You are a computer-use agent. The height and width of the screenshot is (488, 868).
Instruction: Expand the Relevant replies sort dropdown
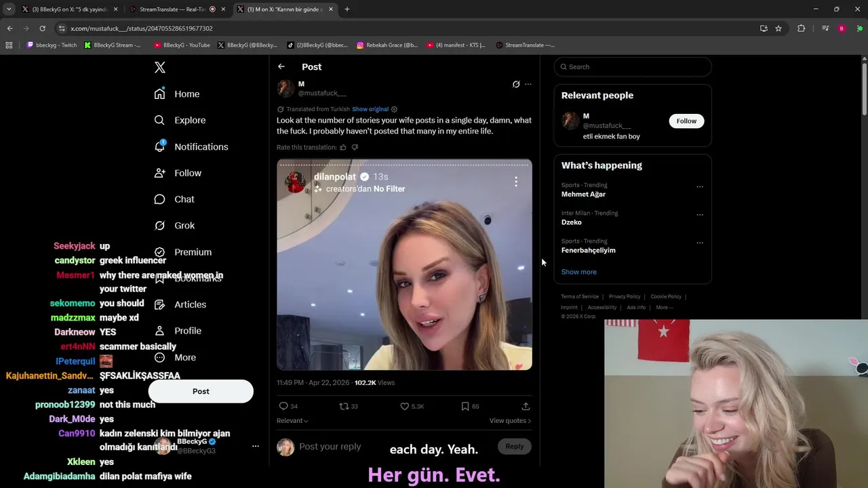[x=292, y=421]
